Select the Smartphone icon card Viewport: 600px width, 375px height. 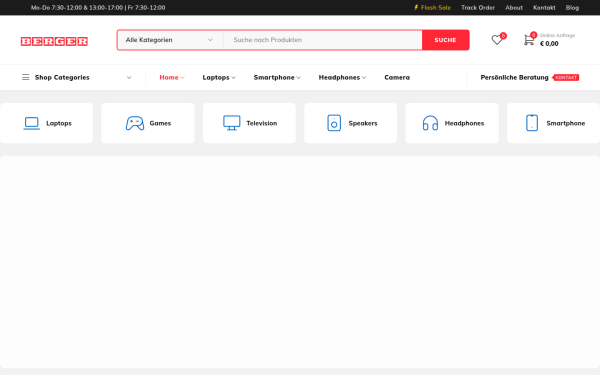click(x=553, y=123)
